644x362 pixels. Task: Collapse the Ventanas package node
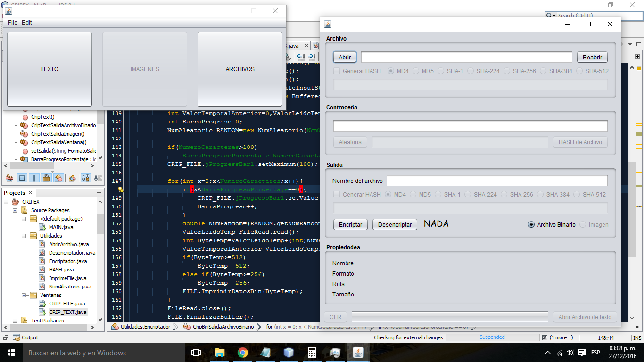(24, 295)
